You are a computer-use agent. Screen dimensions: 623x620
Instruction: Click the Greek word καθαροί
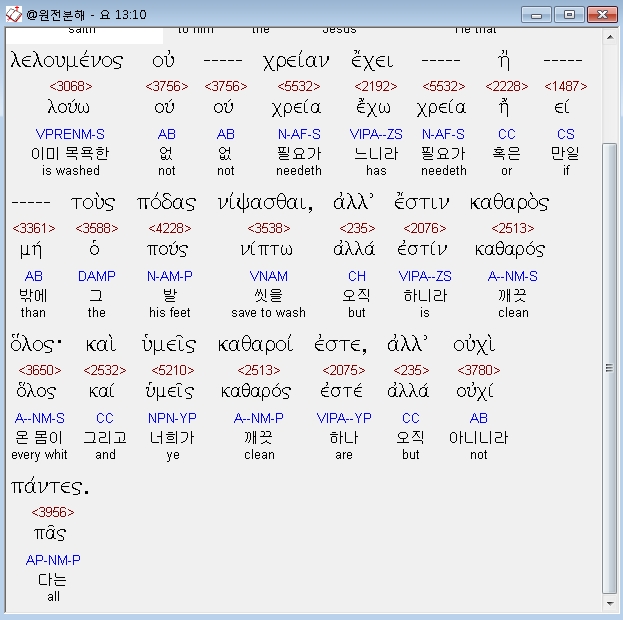pyautogui.click(x=255, y=345)
